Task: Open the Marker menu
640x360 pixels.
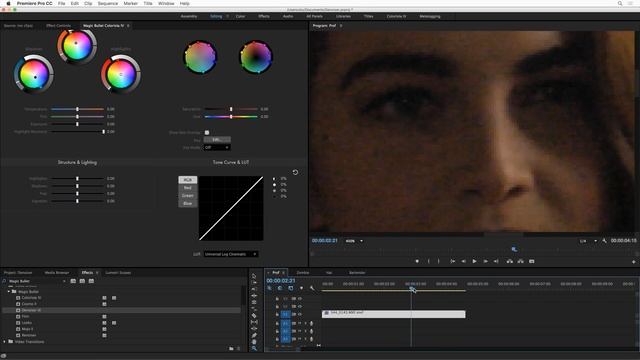Action: pyautogui.click(x=131, y=3)
